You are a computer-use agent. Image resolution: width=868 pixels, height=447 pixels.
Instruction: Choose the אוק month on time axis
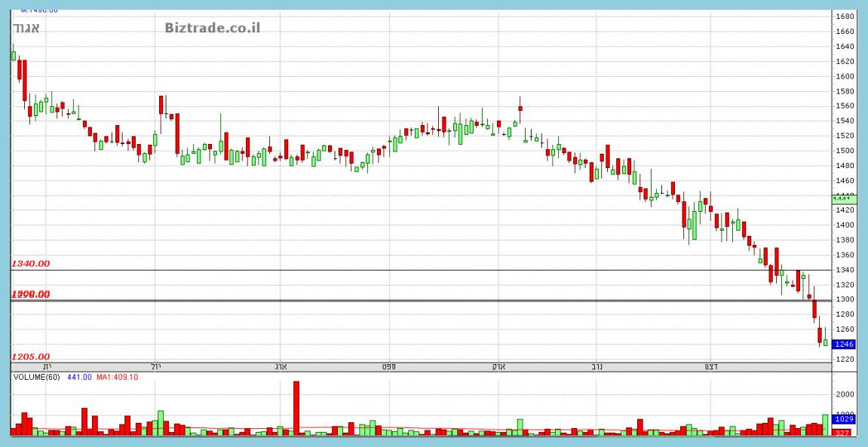click(498, 366)
